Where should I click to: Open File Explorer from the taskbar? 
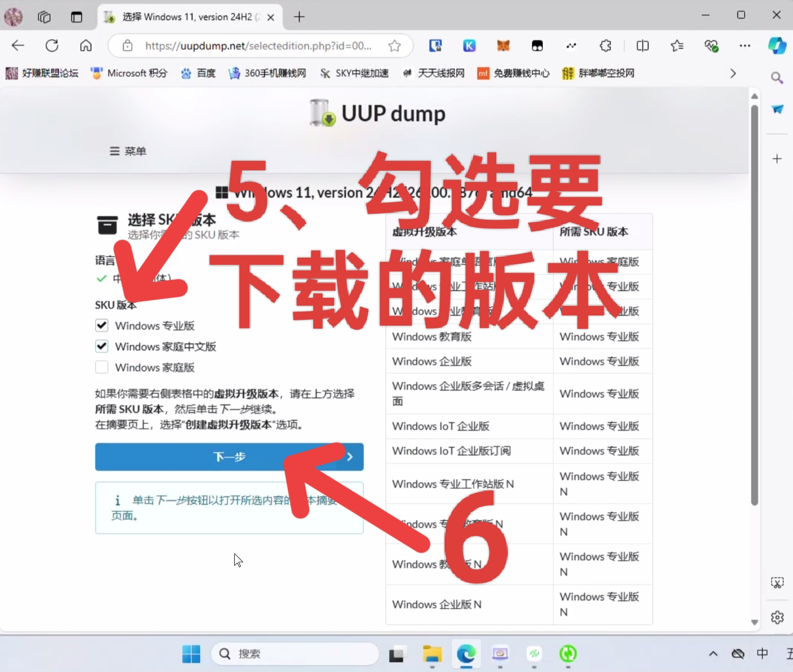[432, 654]
